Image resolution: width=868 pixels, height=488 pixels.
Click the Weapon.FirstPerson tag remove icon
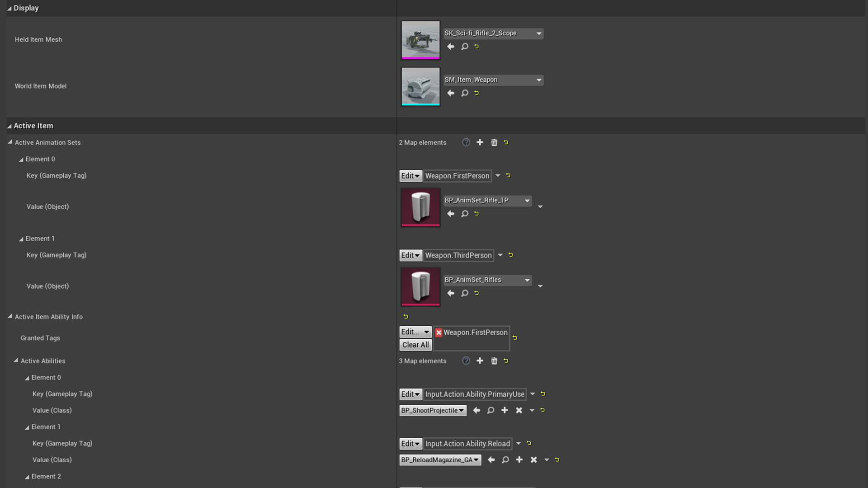[x=438, y=333]
